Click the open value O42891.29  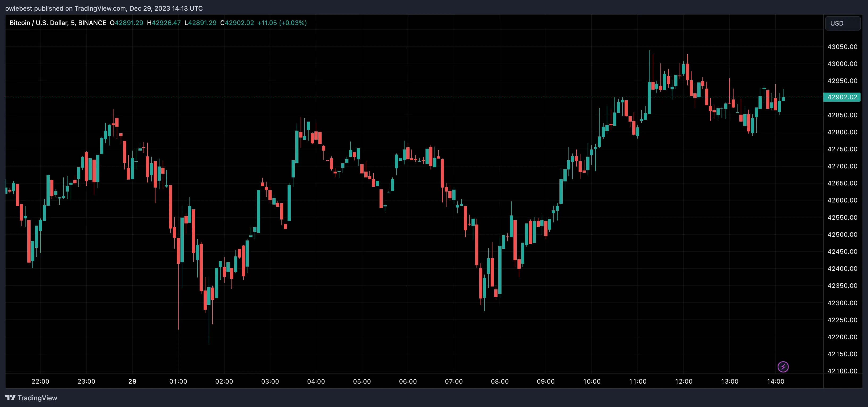click(x=127, y=23)
